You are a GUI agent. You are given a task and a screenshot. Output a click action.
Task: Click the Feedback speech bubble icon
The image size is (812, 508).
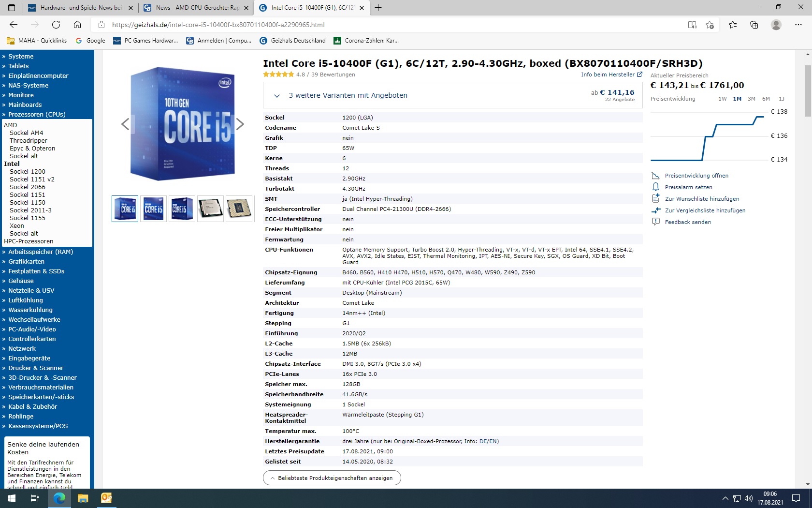pyautogui.click(x=656, y=222)
